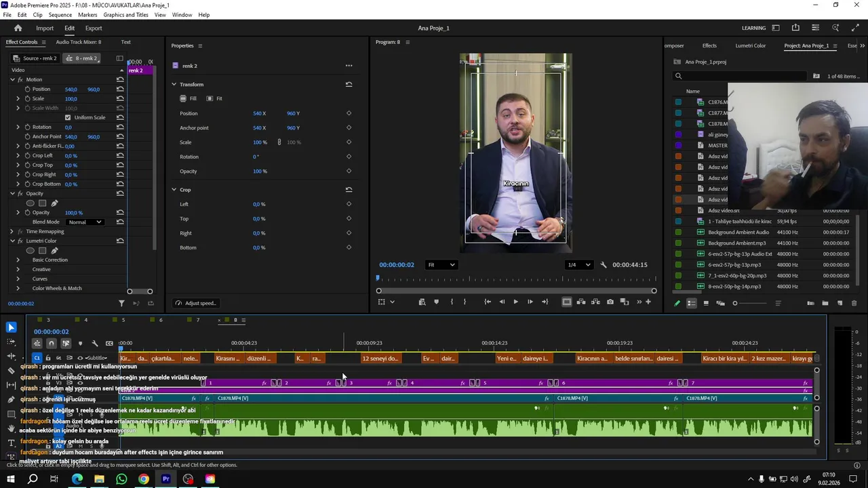Click the Project panel search field
This screenshot has width=868, height=488.
741,76
